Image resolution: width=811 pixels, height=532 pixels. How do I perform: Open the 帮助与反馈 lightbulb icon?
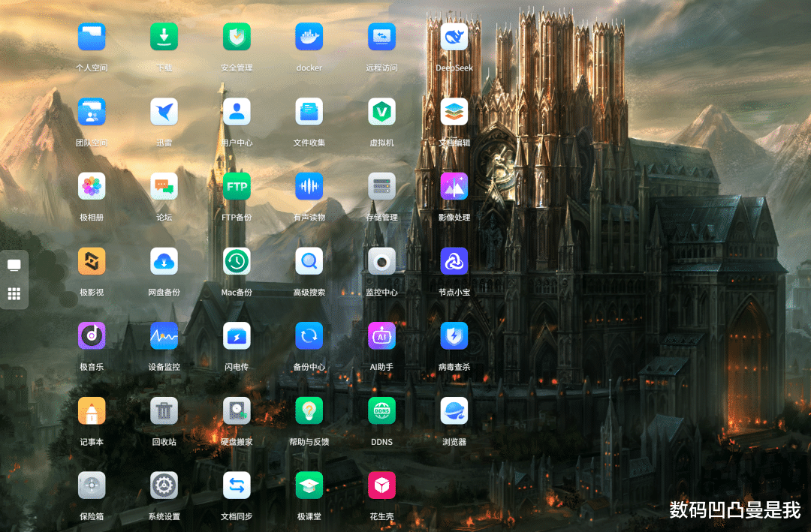[309, 410]
